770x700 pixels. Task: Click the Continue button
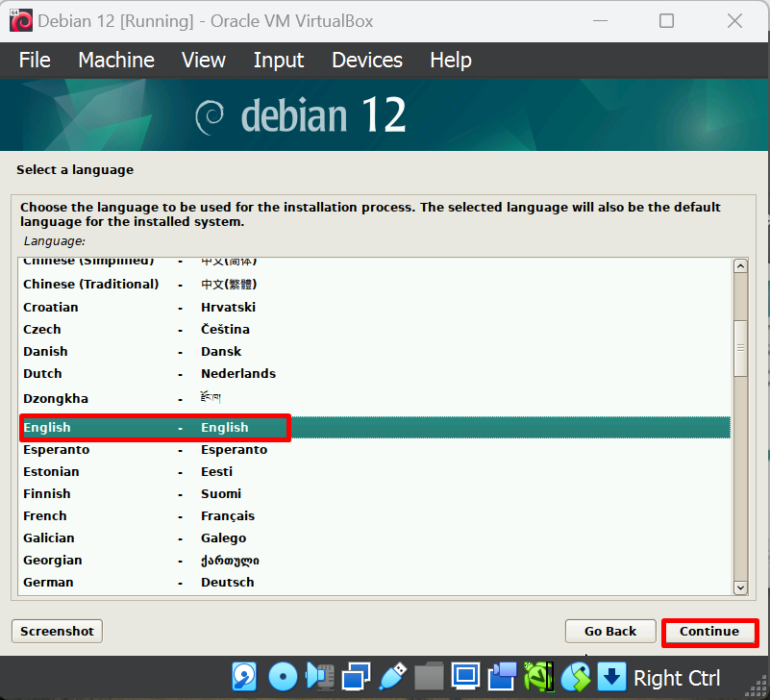[709, 631]
